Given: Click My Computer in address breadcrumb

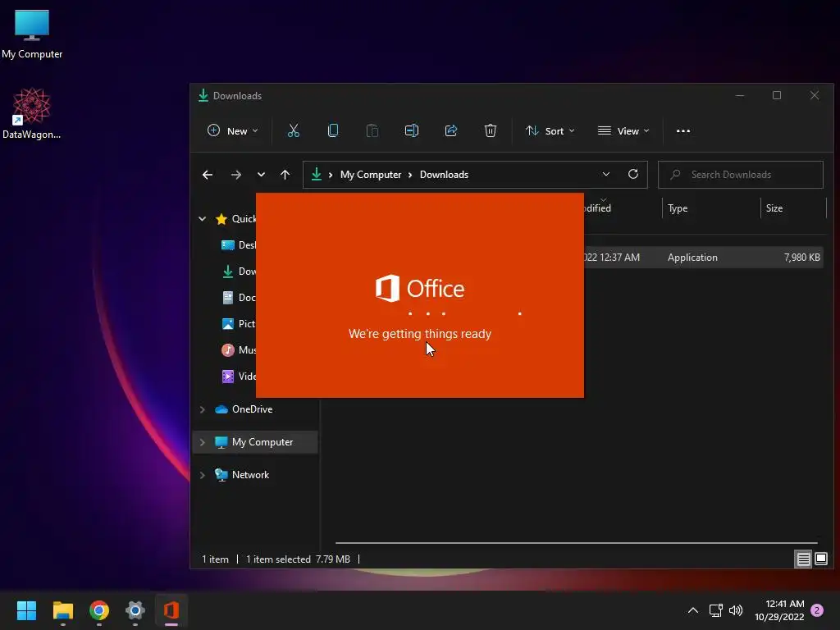Looking at the screenshot, I should pyautogui.click(x=371, y=175).
